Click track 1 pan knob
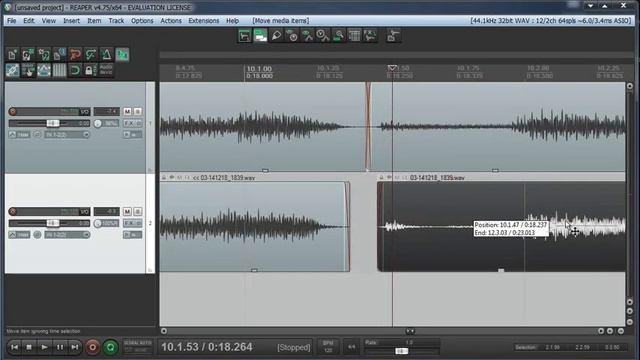Image resolution: width=640 pixels, height=360 pixels. (x=98, y=123)
